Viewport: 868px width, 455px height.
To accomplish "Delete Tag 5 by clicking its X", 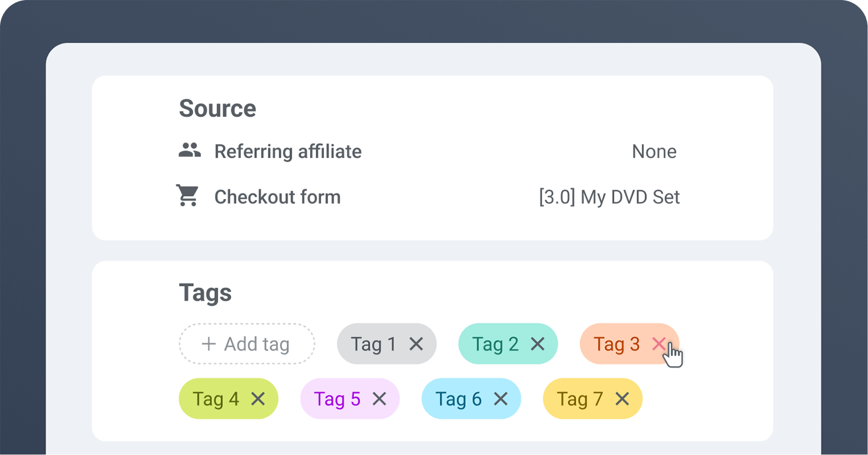I will pos(379,399).
